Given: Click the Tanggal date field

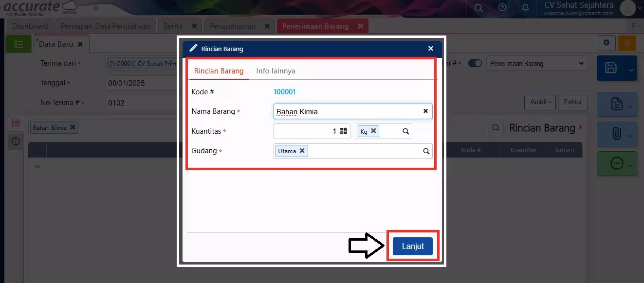Looking at the screenshot, I should 141,83.
